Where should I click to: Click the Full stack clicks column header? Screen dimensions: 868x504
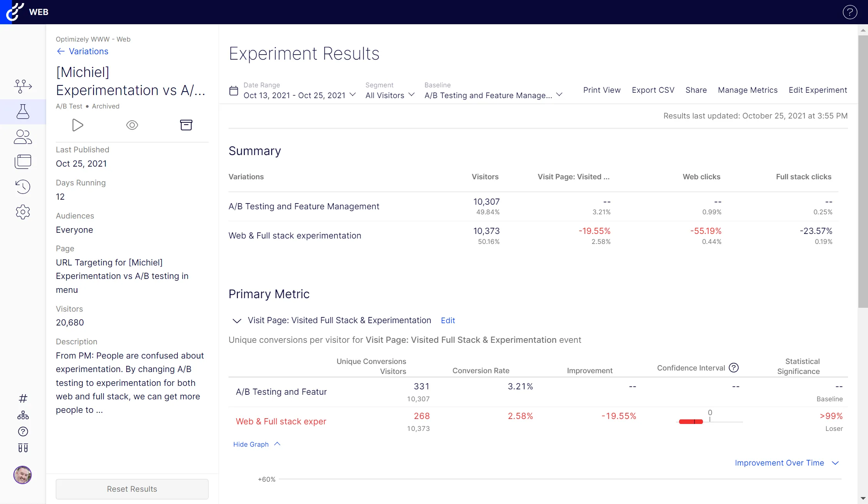(x=803, y=177)
